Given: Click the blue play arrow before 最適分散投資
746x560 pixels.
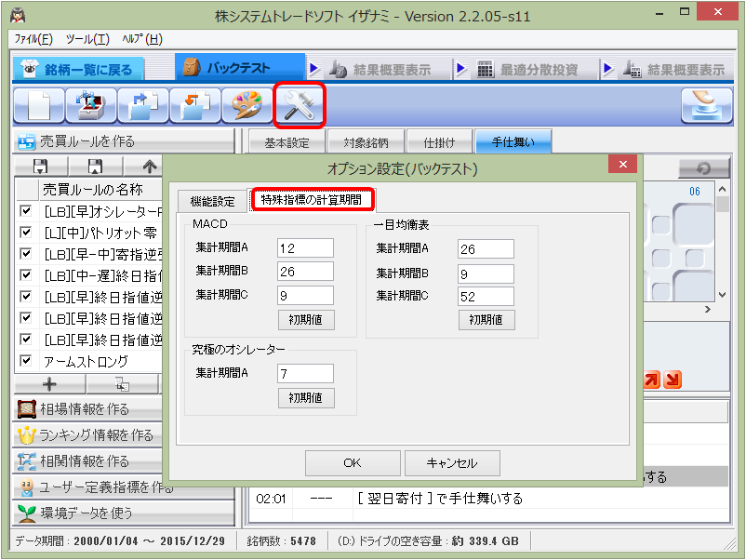Looking at the screenshot, I should pyautogui.click(x=460, y=69).
